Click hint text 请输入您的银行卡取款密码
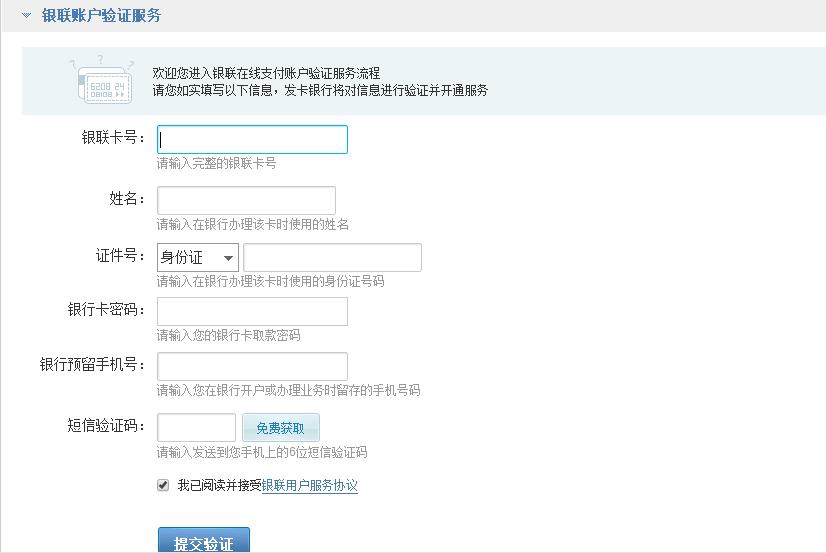Viewport: 826px width, 553px height. click(229, 335)
